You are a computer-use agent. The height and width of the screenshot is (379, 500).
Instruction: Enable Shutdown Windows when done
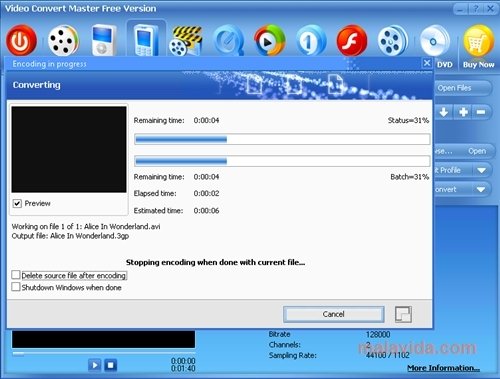click(16, 287)
